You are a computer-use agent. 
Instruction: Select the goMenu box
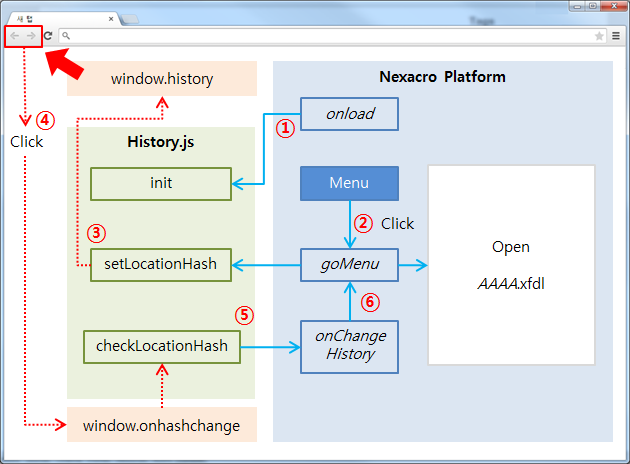(349, 265)
